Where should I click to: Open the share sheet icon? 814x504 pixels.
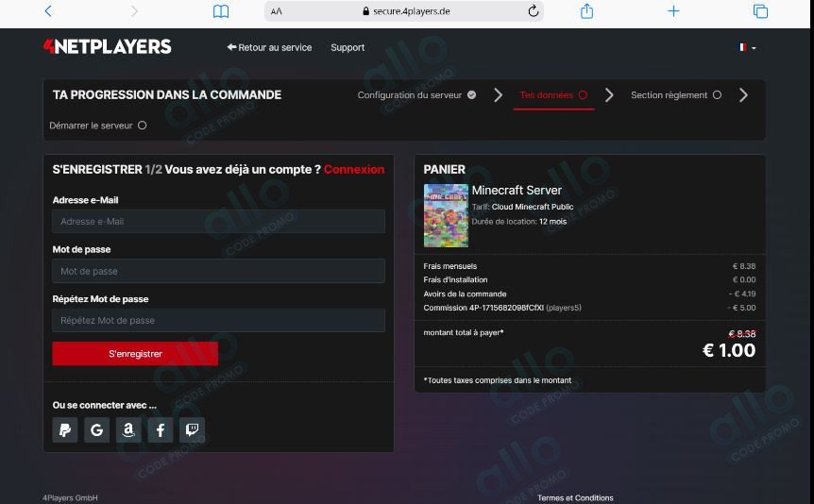586,11
